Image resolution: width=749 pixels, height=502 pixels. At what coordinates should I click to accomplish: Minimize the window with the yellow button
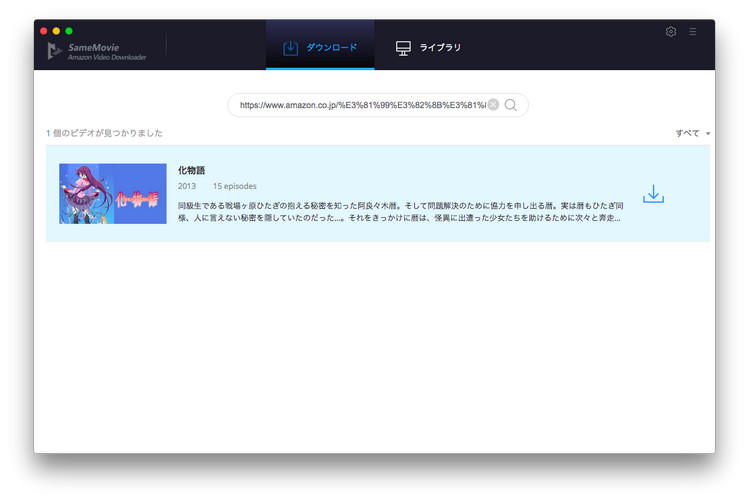(56, 31)
